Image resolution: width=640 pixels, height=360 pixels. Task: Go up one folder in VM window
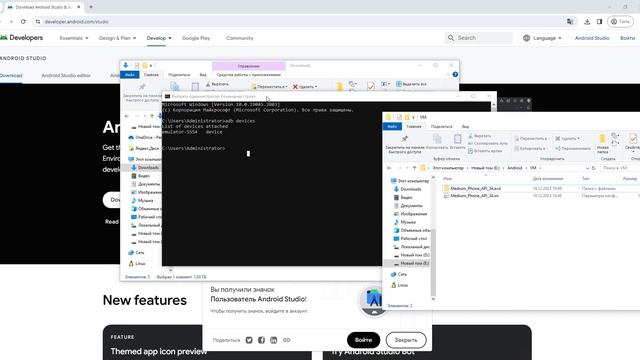click(414, 168)
